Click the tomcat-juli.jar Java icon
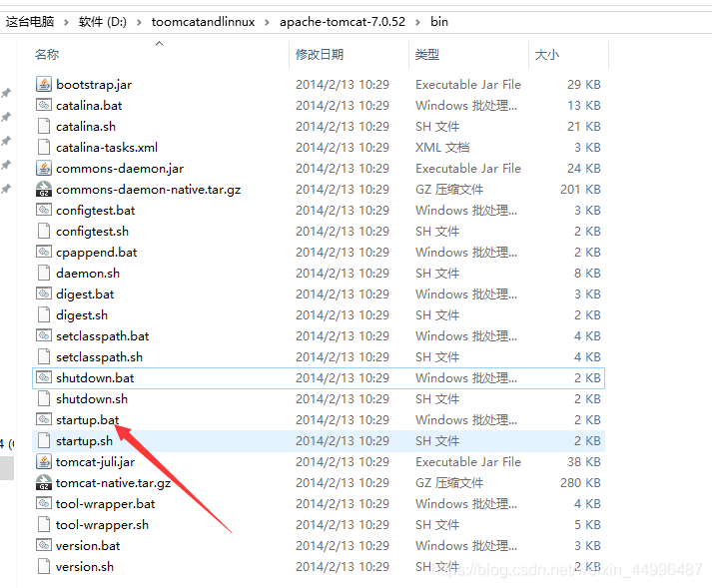The image size is (712, 588). point(44,462)
